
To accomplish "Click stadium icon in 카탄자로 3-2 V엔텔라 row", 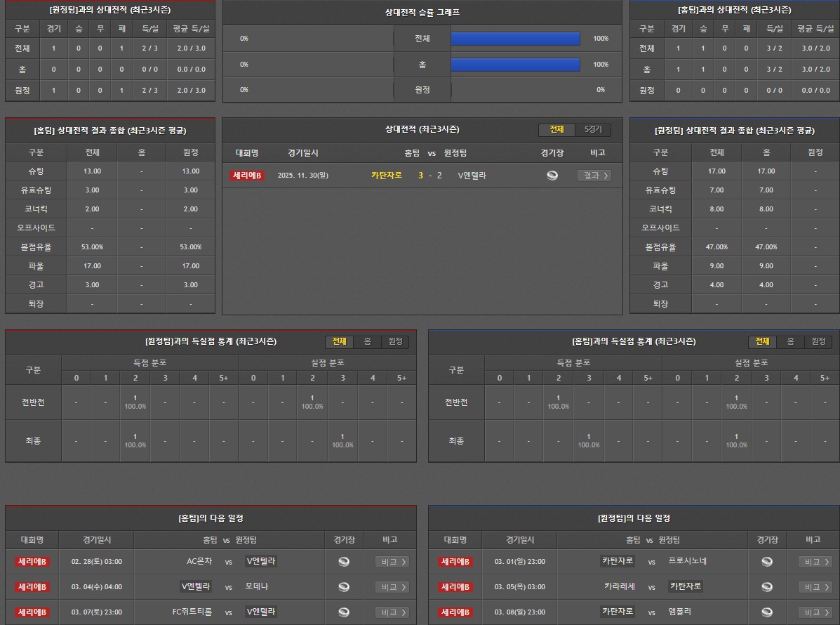I will 552,176.
